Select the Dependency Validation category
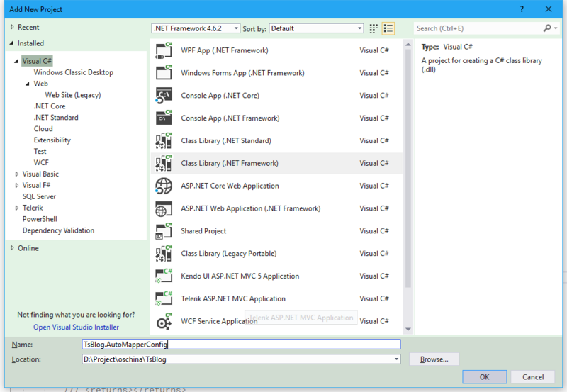 point(58,230)
